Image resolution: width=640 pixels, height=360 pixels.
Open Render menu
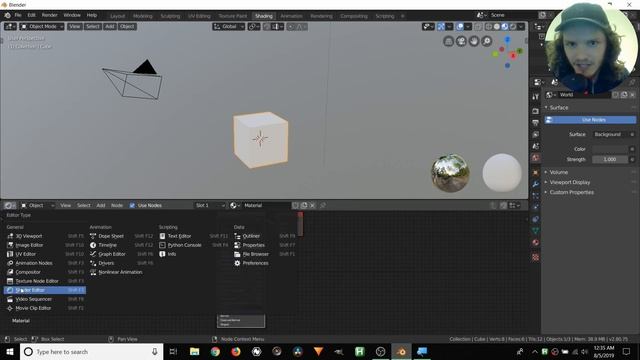[49, 15]
